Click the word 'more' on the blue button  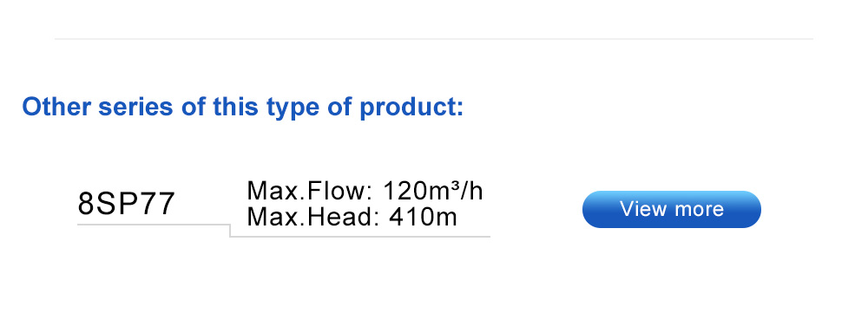click(x=698, y=209)
